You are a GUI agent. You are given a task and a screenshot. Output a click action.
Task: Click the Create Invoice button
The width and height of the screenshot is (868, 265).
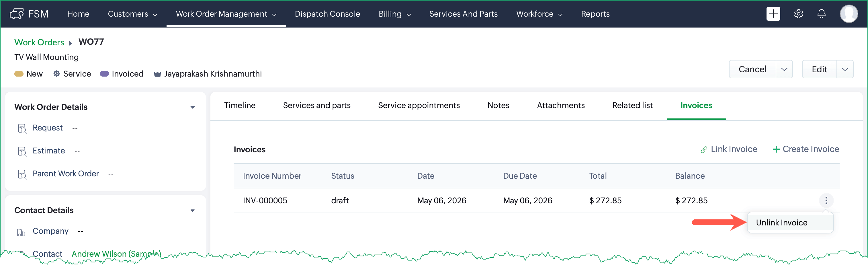click(806, 149)
